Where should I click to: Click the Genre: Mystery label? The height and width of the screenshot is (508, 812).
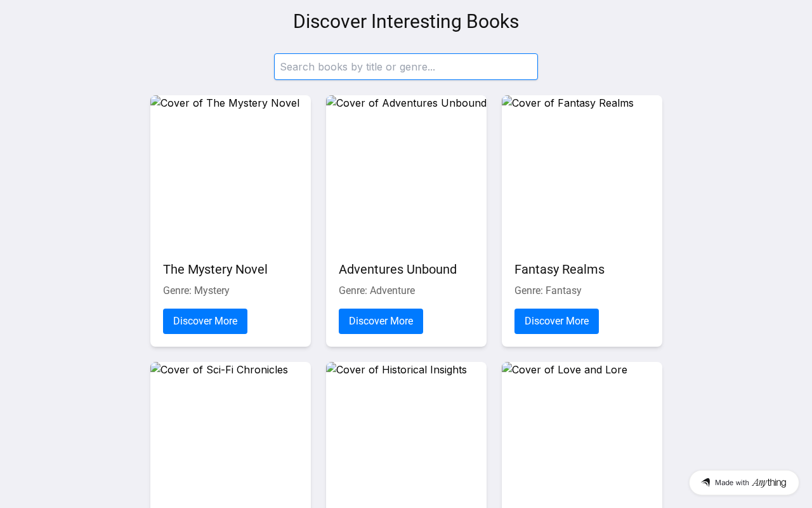coord(196,291)
